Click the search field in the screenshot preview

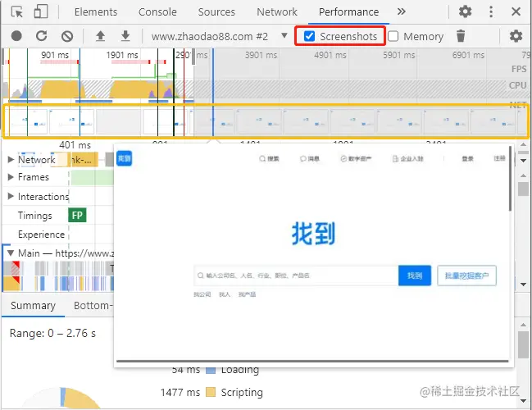296,276
